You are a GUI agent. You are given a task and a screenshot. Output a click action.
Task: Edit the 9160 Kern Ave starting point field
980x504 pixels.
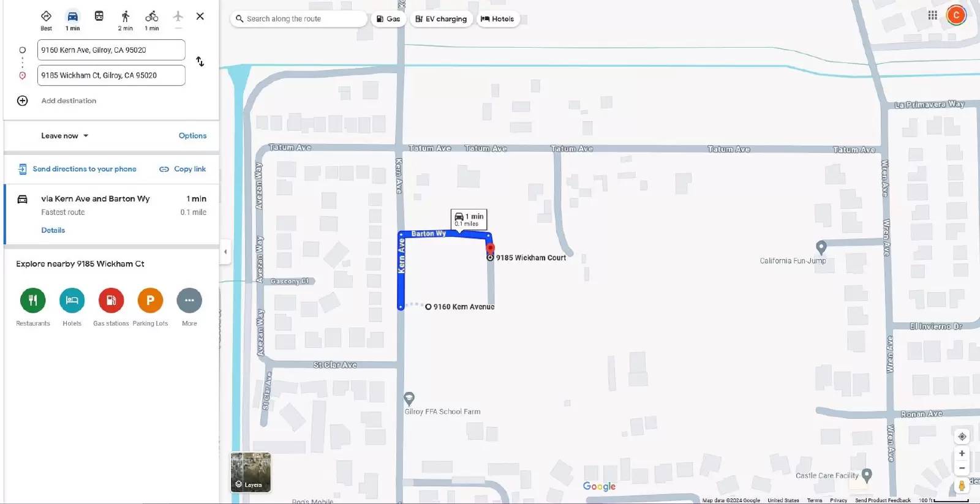[x=111, y=50]
